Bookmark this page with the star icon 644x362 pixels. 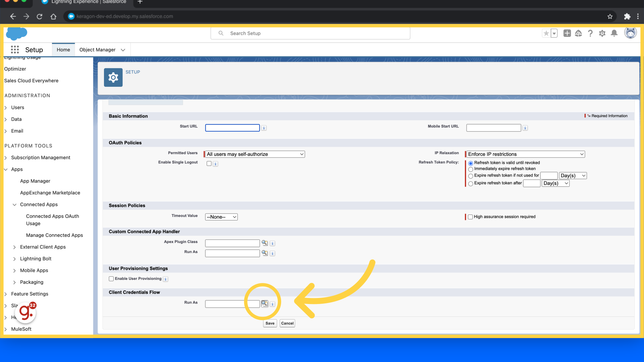[x=610, y=16]
